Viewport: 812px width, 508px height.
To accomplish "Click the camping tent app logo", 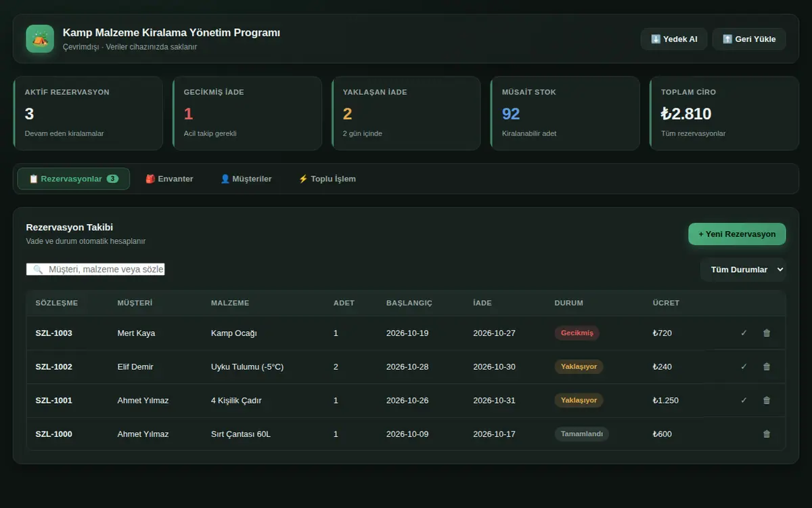I will click(40, 39).
